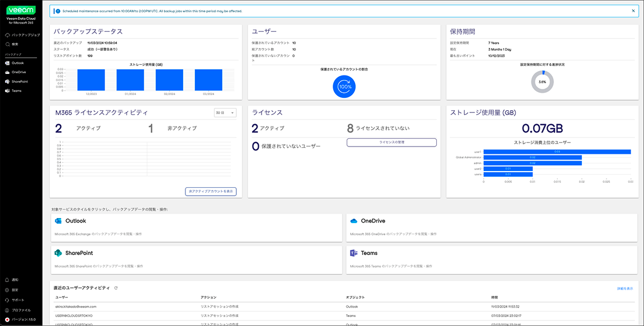Click the info icon in maintenance banner

(58, 11)
